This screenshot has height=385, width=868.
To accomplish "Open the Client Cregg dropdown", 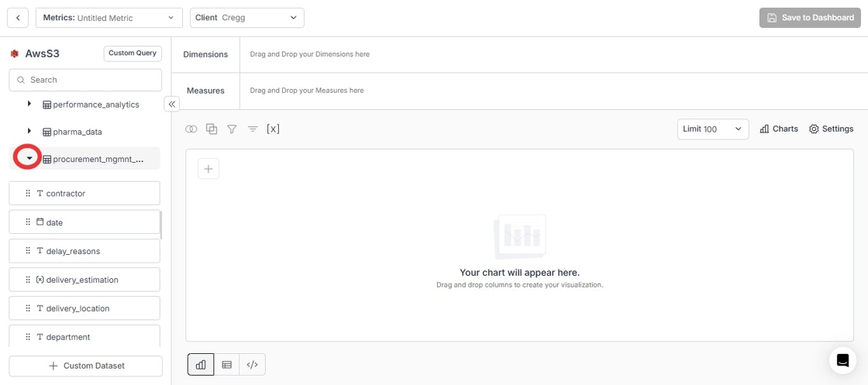I will [x=247, y=18].
